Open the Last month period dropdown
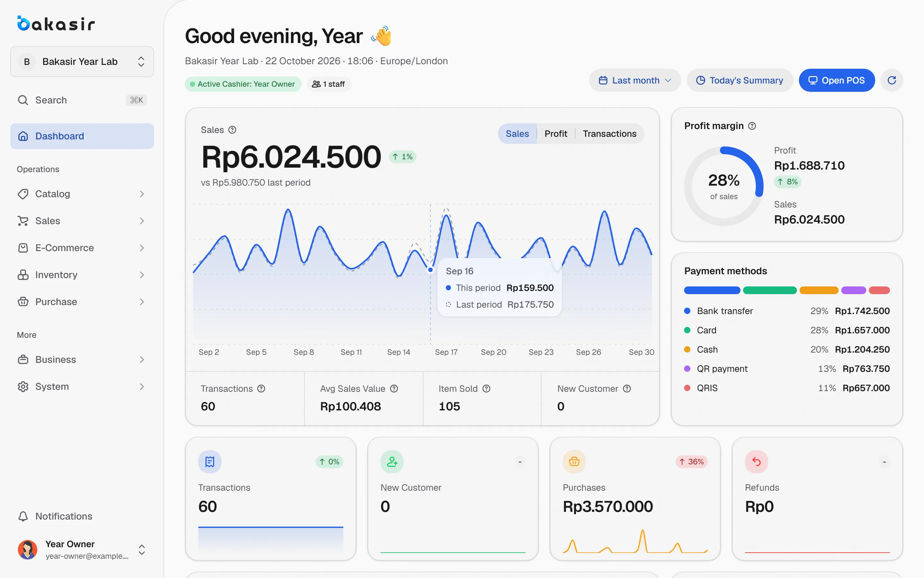The height and width of the screenshot is (578, 924). coord(635,80)
